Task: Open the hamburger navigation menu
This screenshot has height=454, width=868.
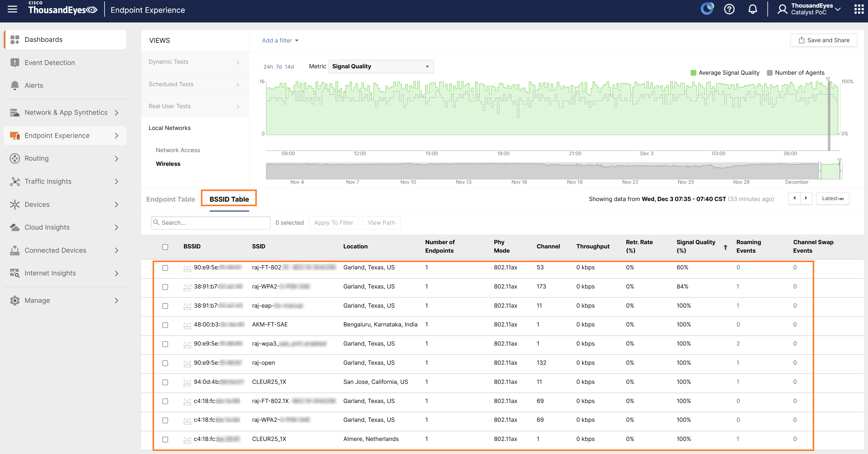Action: tap(12, 9)
